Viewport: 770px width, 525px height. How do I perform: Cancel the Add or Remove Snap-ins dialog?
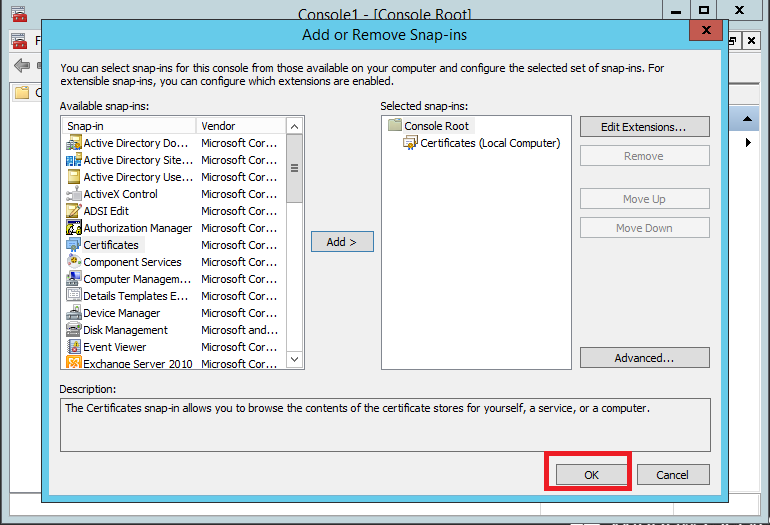pyautogui.click(x=673, y=475)
